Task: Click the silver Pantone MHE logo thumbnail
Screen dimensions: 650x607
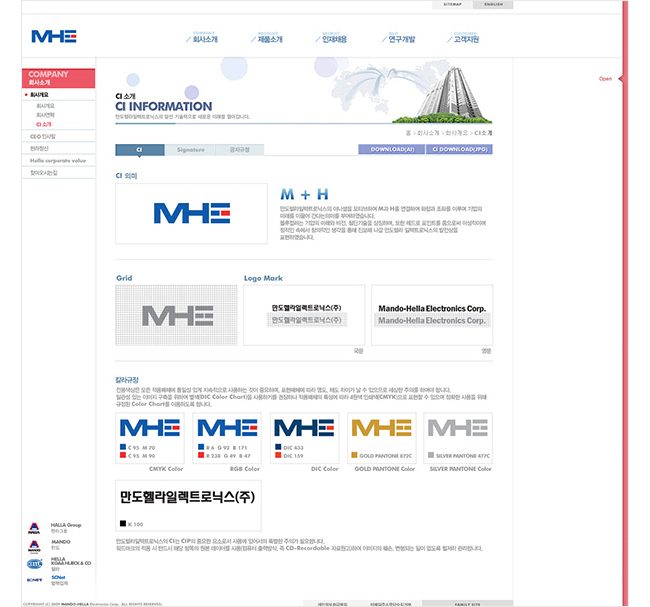Action: click(x=458, y=427)
